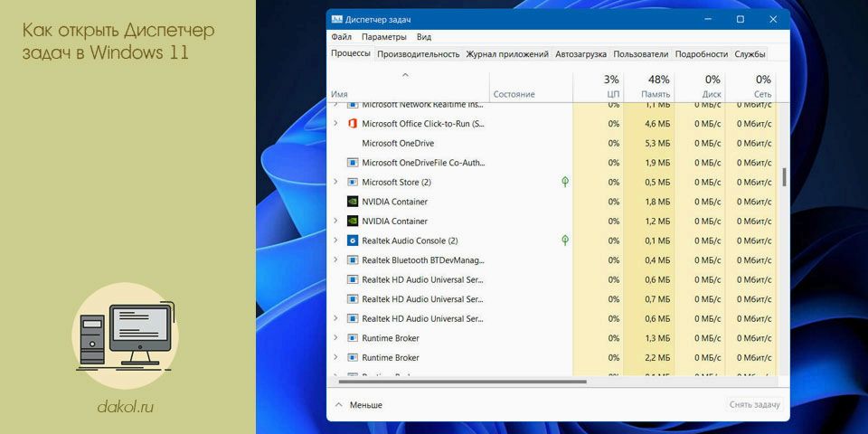Select the Realtek Bluetooth BTDevManag process name
Screen dimensions: 868x434
(423, 260)
